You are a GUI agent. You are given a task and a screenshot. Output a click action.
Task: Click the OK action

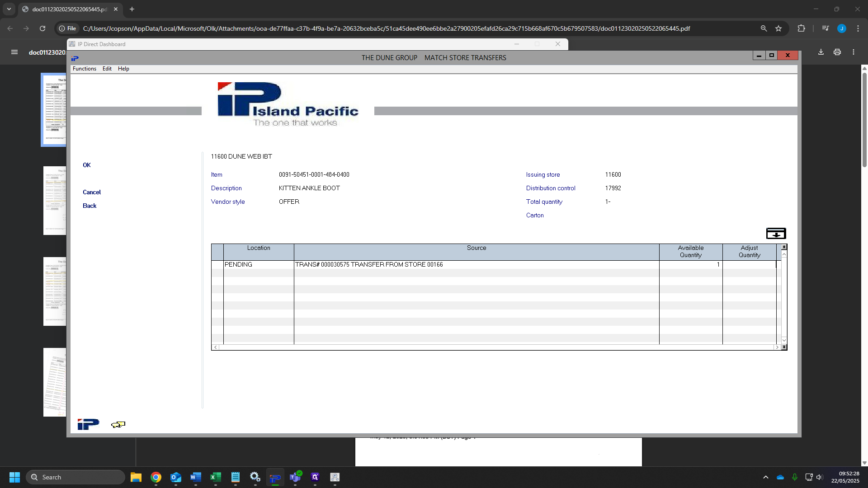point(87,165)
